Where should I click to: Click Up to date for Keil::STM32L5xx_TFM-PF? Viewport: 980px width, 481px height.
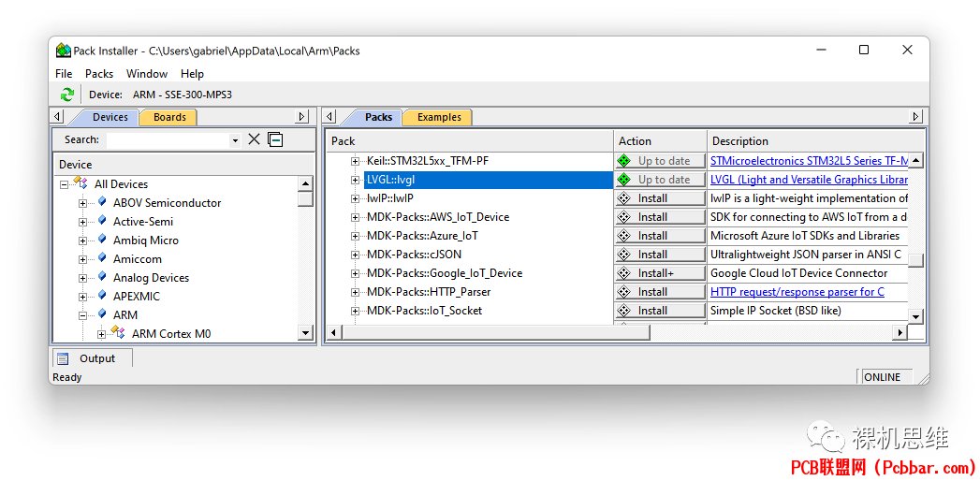[660, 161]
